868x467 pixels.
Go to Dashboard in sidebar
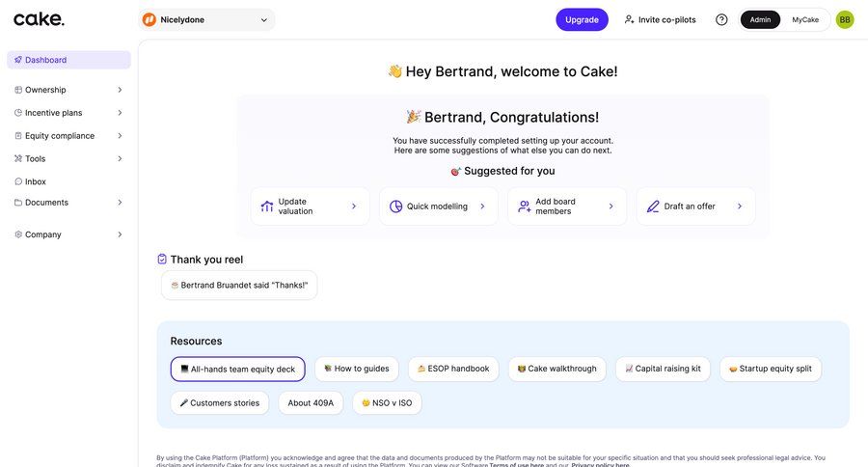coord(68,60)
